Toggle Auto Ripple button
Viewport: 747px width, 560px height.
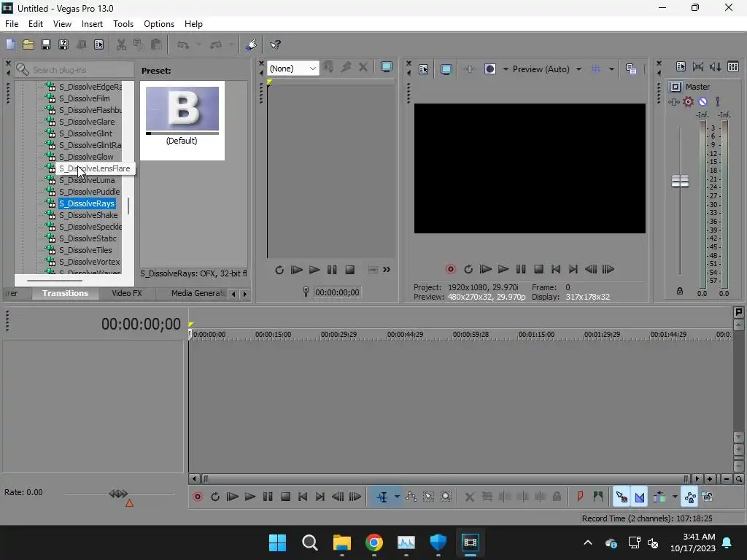[x=659, y=497]
